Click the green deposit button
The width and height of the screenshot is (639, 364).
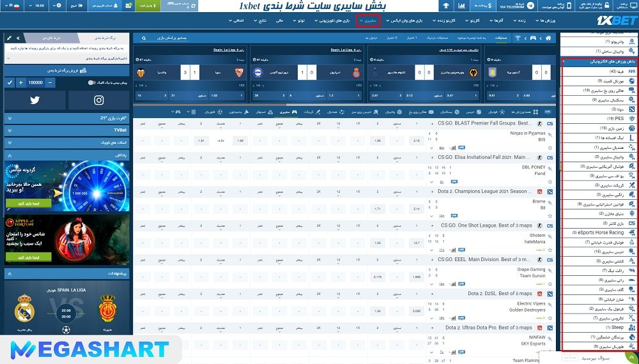(x=148, y=6)
